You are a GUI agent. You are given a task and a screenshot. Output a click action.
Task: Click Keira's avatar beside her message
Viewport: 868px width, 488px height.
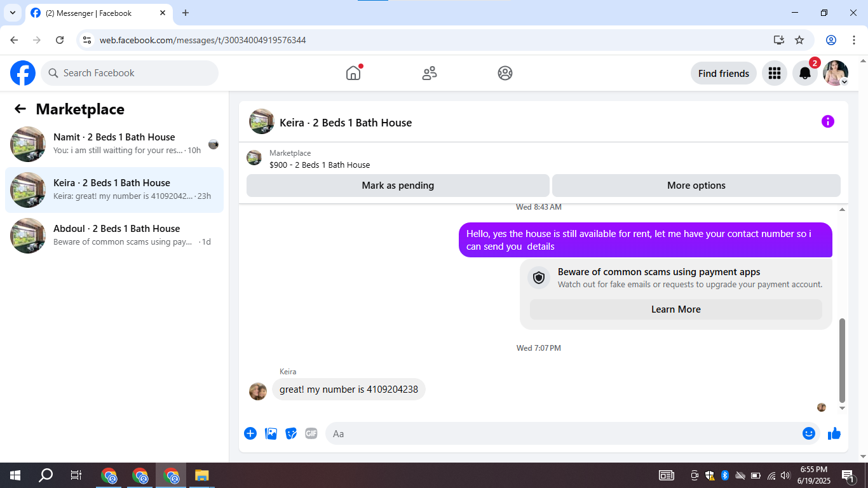coord(258,391)
